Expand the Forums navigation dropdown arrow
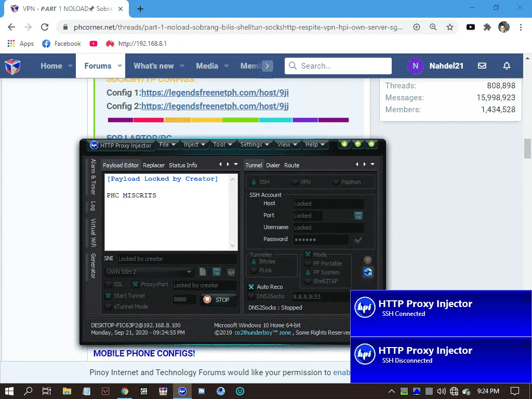This screenshot has height=399, width=532. (x=120, y=66)
